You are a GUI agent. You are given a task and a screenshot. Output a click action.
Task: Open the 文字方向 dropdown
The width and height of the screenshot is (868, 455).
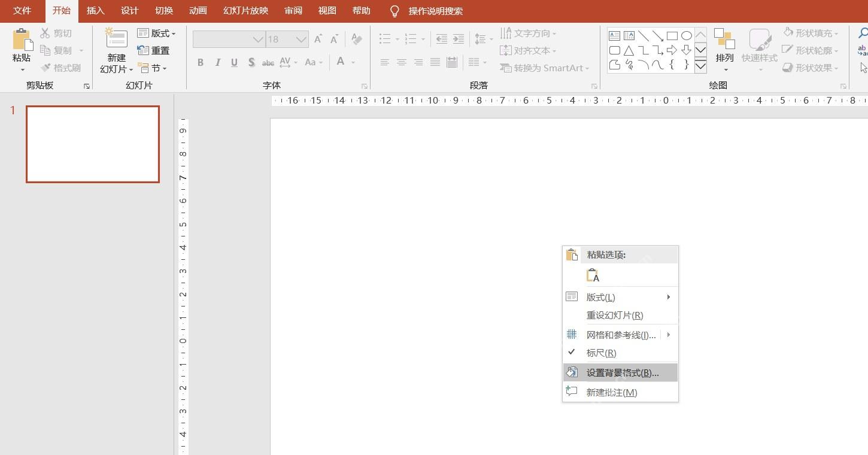click(x=529, y=34)
